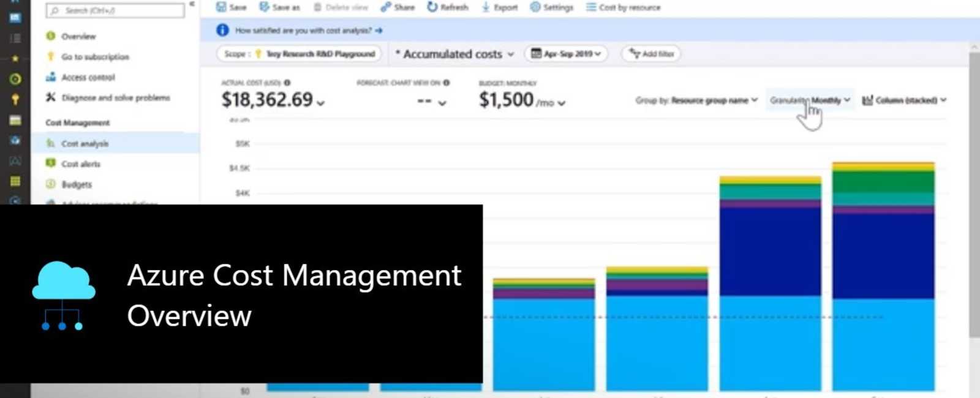
Task: Select Go to subscription menu item
Action: tap(95, 57)
